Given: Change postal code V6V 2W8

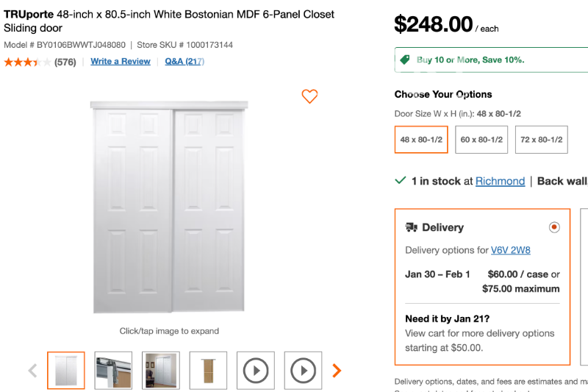Looking at the screenshot, I should click(x=510, y=250).
